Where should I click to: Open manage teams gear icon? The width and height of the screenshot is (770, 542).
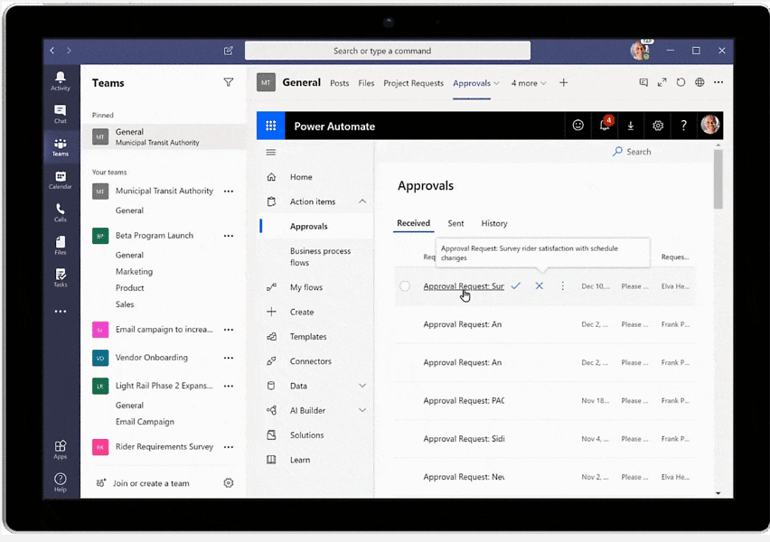228,483
